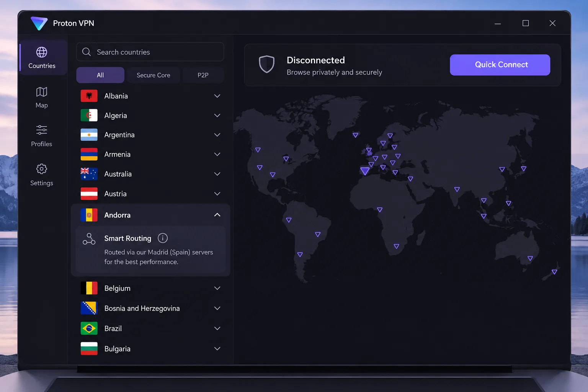Open the Countries section in the sidebar
This screenshot has width=588, height=392.
pos(42,58)
